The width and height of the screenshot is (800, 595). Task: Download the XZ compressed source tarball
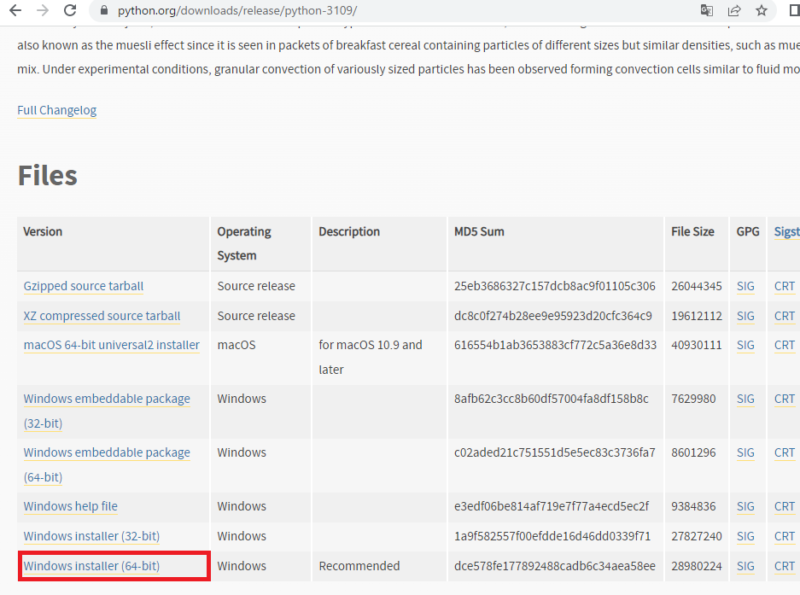[x=102, y=316]
